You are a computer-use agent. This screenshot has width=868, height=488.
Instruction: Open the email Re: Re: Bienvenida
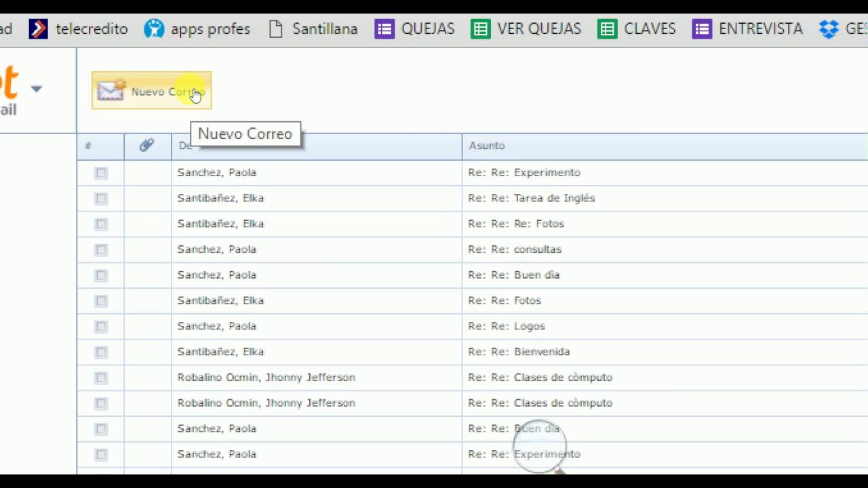(x=519, y=352)
